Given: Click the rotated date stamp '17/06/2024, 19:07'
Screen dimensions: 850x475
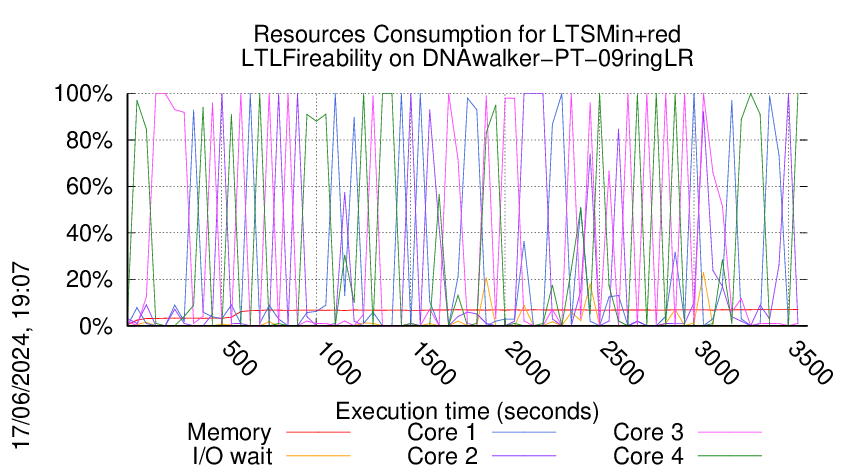Looking at the screenshot, I should click(22, 355).
